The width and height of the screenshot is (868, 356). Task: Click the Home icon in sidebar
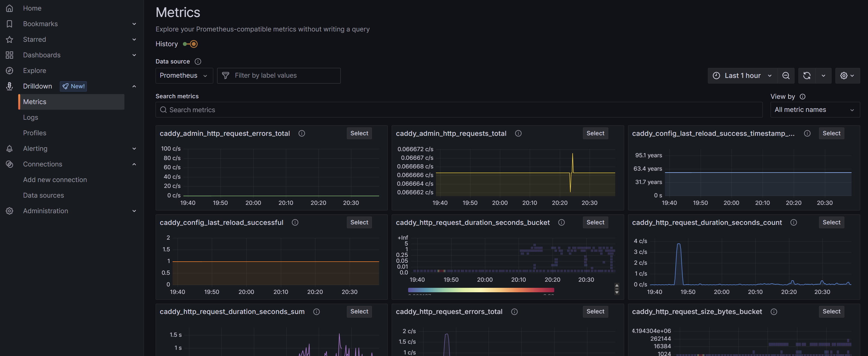point(9,8)
